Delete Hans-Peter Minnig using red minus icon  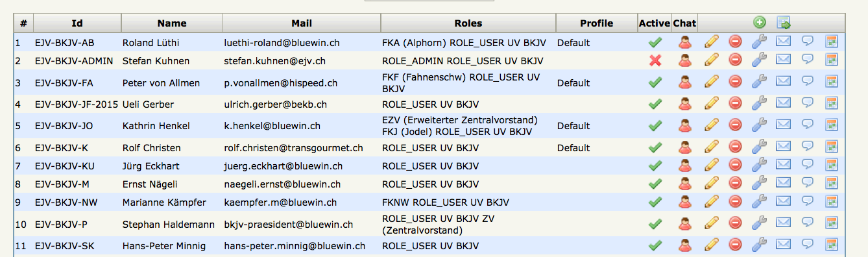[735, 245]
